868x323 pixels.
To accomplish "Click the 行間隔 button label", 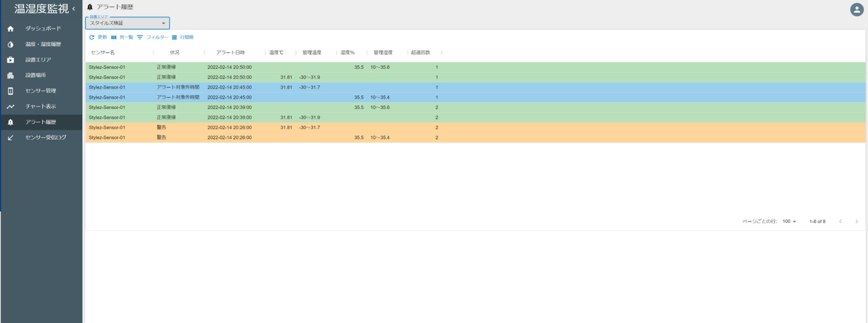I will pos(187,37).
